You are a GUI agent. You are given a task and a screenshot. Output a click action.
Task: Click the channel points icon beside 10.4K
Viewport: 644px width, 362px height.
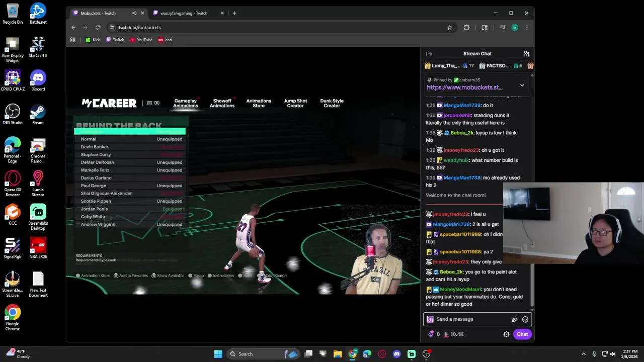coord(446,334)
